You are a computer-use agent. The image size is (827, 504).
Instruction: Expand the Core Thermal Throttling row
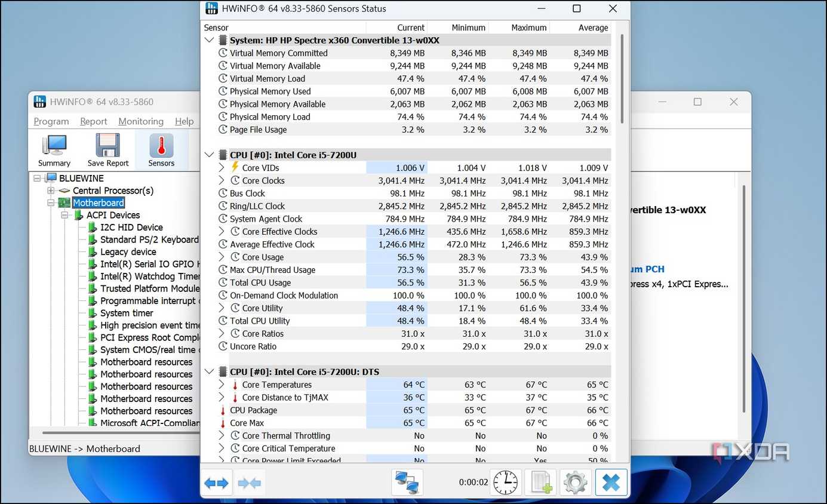tap(222, 435)
